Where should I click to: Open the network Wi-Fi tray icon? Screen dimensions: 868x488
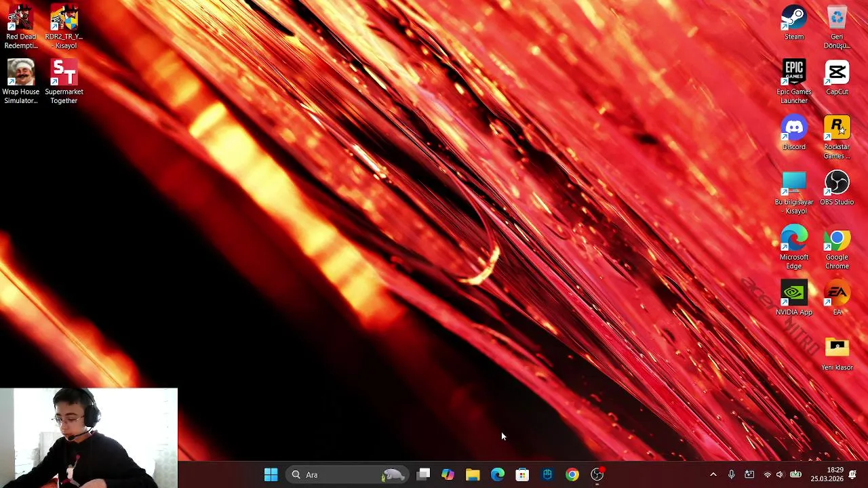[x=767, y=474]
